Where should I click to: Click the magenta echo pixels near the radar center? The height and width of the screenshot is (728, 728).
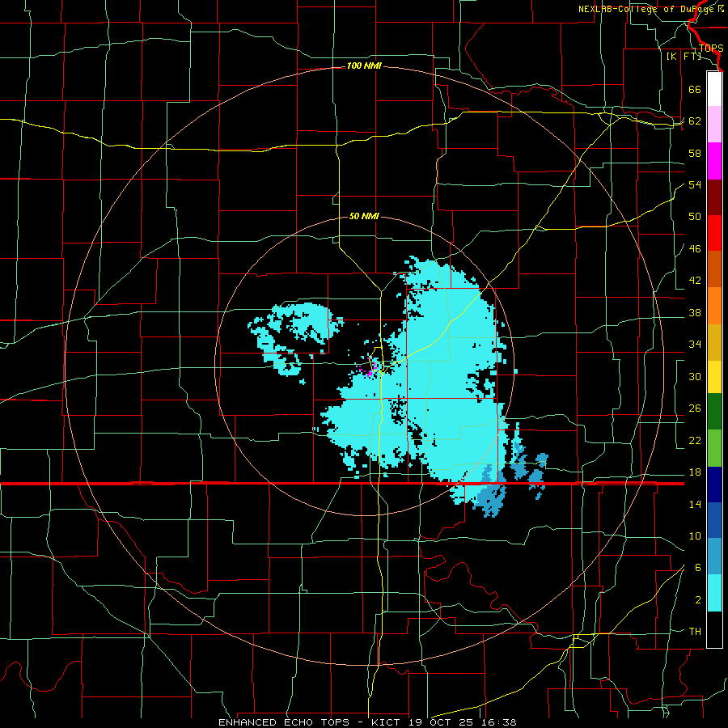click(370, 373)
